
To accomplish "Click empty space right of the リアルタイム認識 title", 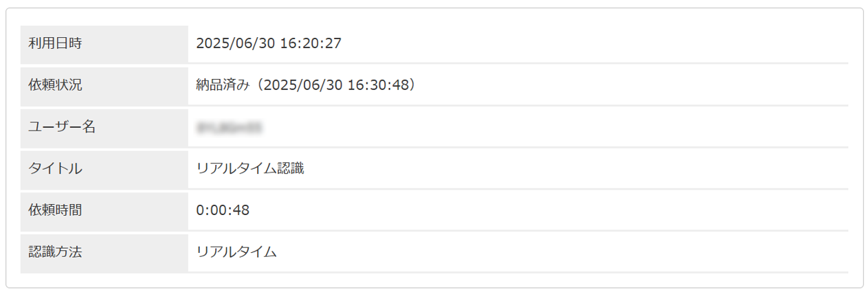I will [x=550, y=168].
